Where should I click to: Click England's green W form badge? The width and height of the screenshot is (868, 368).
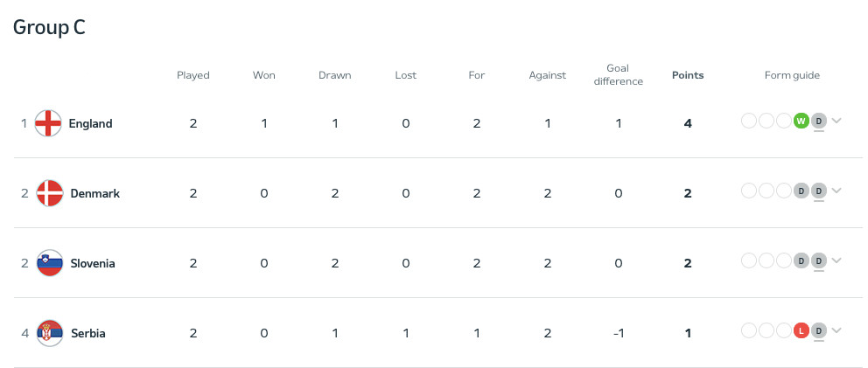click(x=801, y=121)
